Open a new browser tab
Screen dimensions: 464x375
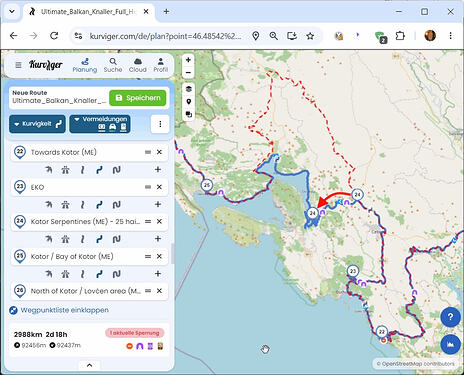(166, 12)
